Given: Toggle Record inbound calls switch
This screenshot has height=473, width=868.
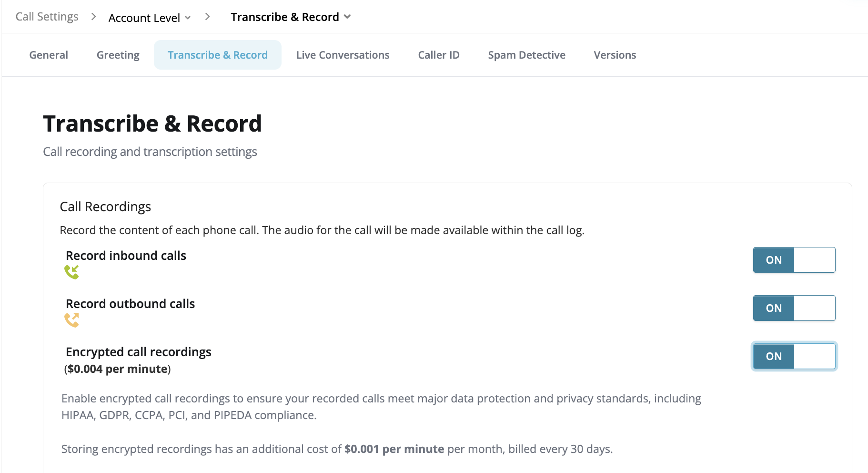Looking at the screenshot, I should [x=794, y=260].
